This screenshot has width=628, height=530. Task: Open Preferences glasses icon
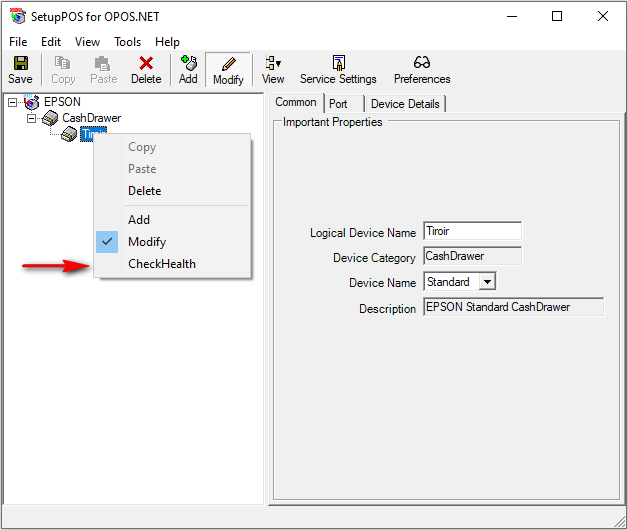coord(422,69)
